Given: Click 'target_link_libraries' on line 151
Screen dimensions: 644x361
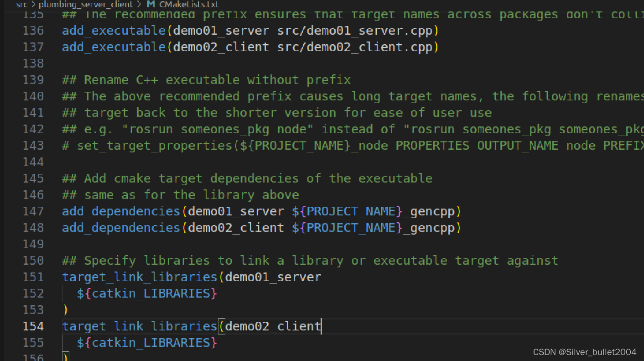Looking at the screenshot, I should [140, 277].
